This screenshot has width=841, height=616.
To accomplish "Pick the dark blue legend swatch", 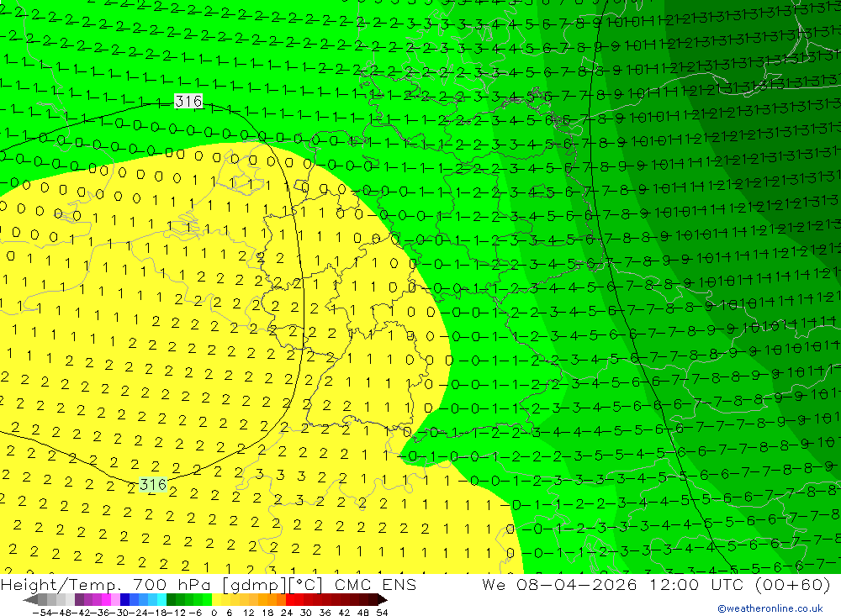I will pos(124,600).
